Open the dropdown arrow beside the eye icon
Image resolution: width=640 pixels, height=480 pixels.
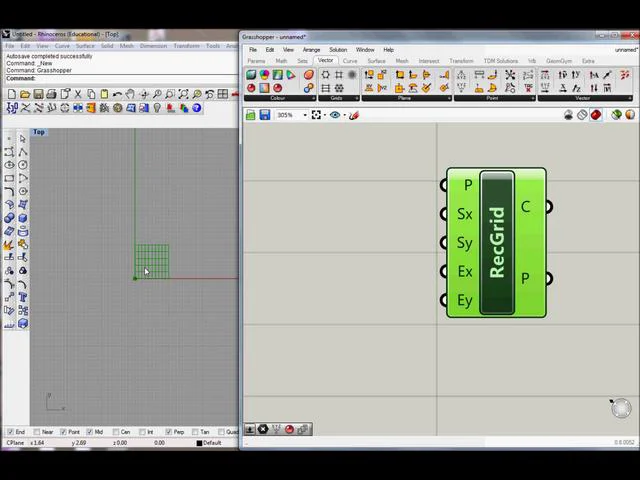(x=344, y=116)
